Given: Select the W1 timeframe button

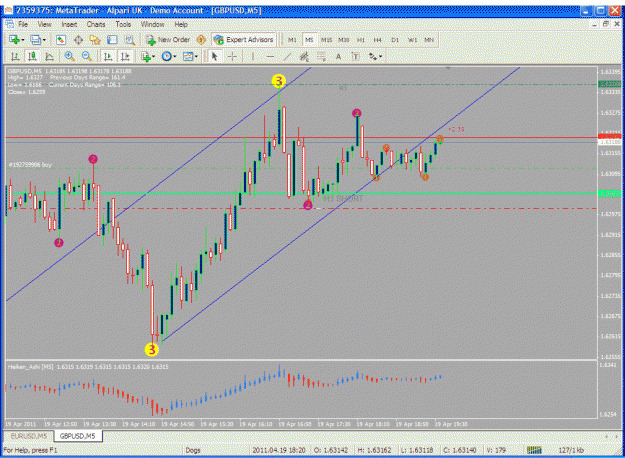Looking at the screenshot, I should (x=412, y=40).
